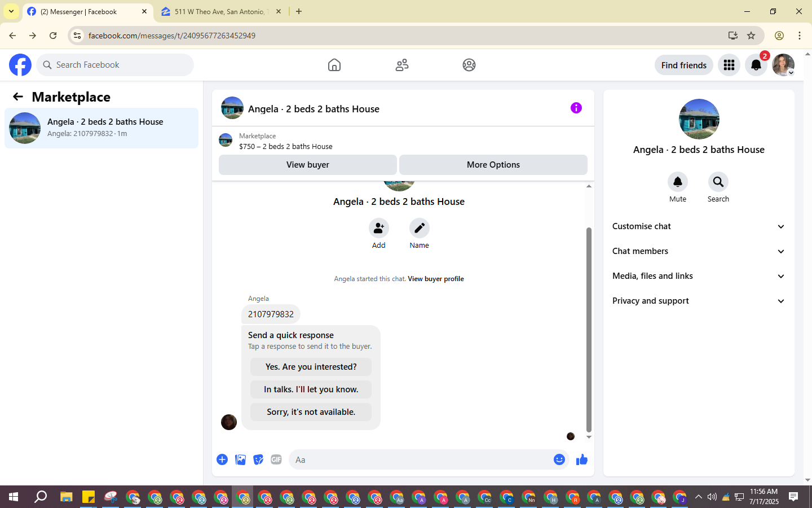
Task: Open a new browser tab
Action: (x=299, y=11)
